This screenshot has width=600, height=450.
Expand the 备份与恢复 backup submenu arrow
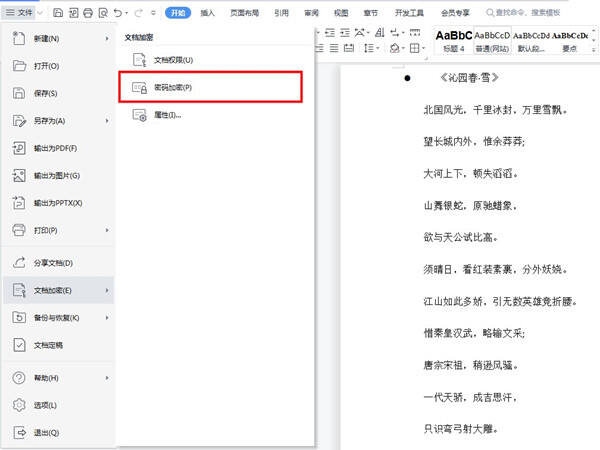click(107, 318)
